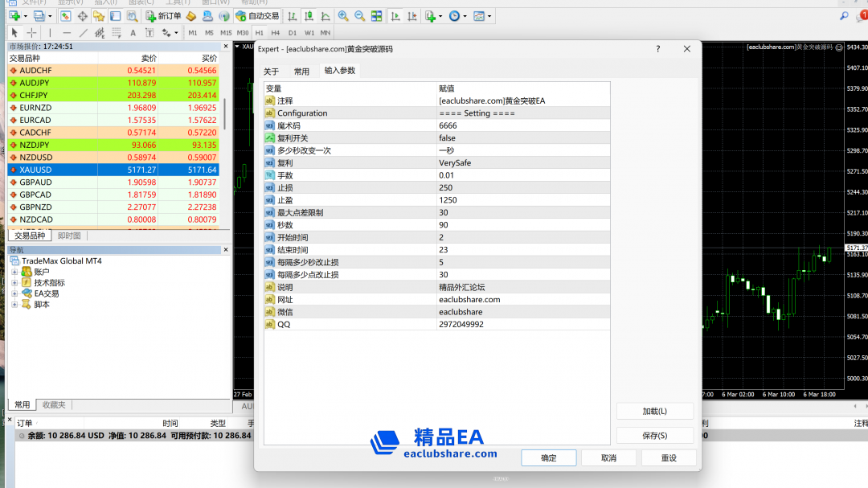Click the market watch vertical scrollbar

click(x=225, y=113)
